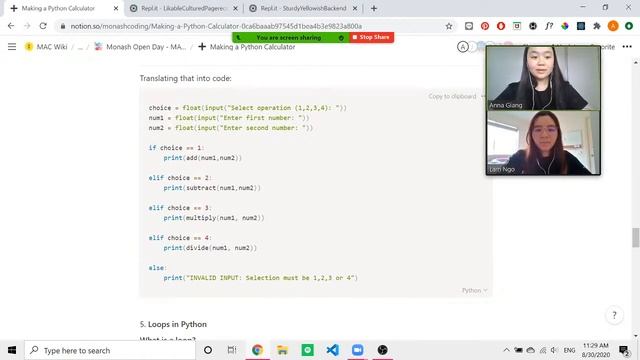Image resolution: width=640 pixels, height=360 pixels.
Task: Open Visual Studio Code from taskbar
Action: click(332, 350)
